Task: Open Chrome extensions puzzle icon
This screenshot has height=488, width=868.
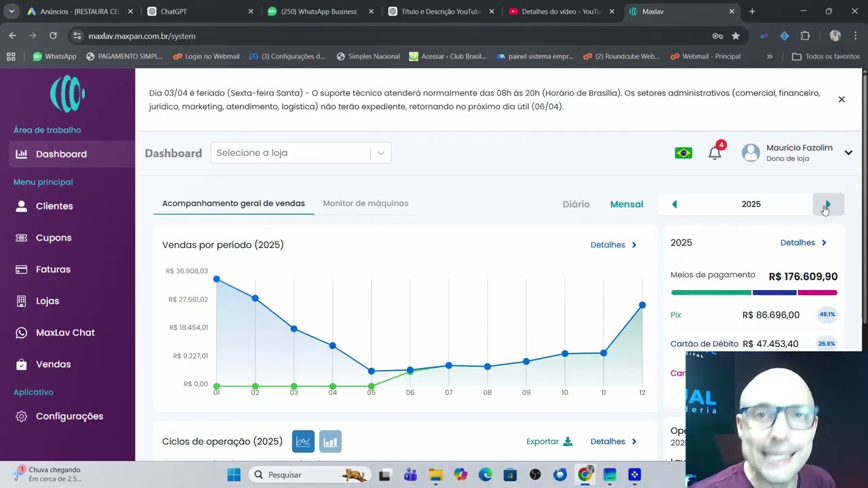Action: 805,36
